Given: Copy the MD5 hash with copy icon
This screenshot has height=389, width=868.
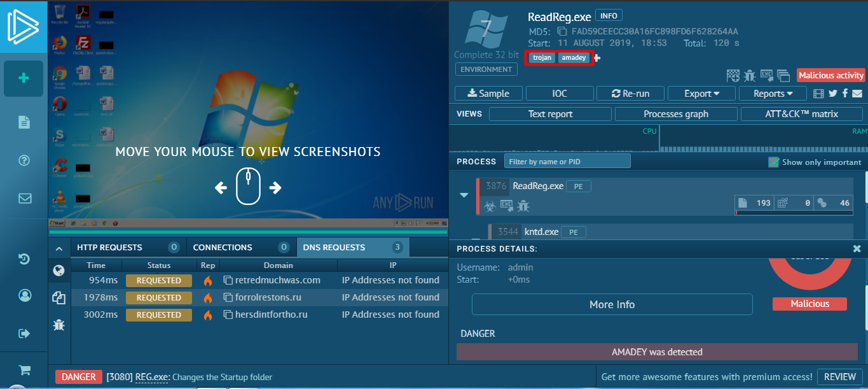Looking at the screenshot, I should [562, 31].
